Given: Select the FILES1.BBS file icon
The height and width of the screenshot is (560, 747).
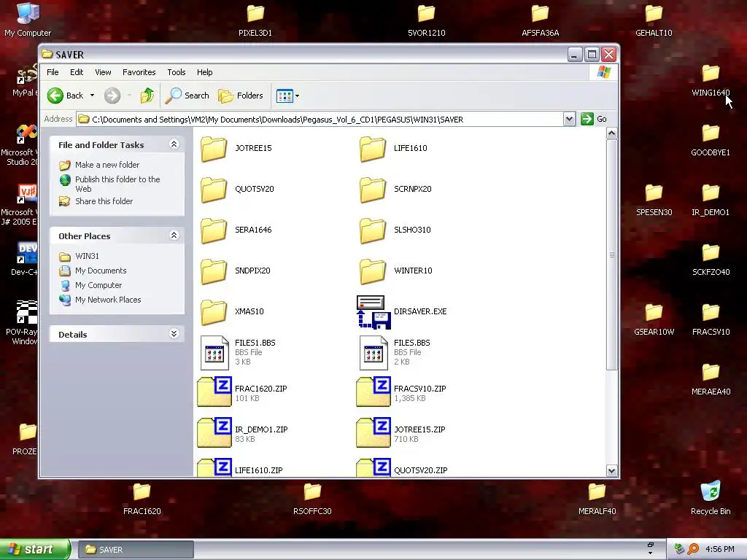Looking at the screenshot, I should 214,353.
